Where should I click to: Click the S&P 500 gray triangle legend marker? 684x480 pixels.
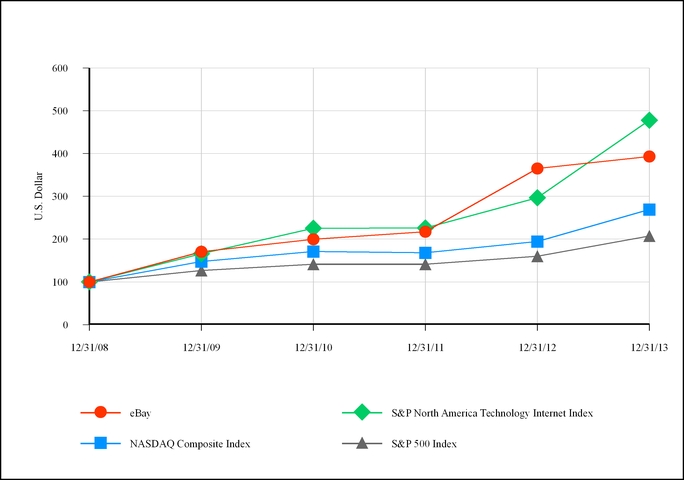[x=362, y=443]
